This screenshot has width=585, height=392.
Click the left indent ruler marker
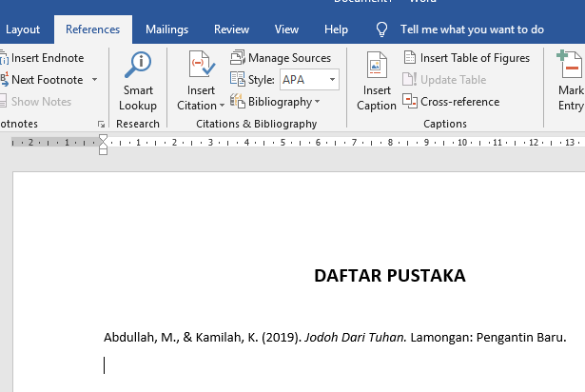coord(104,150)
